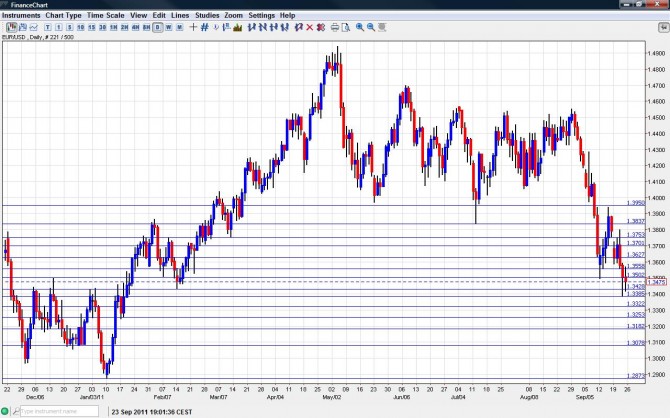Click the date-time 23 Sep 2011 status text
The height and width of the screenshot is (418, 670).
coord(152,412)
